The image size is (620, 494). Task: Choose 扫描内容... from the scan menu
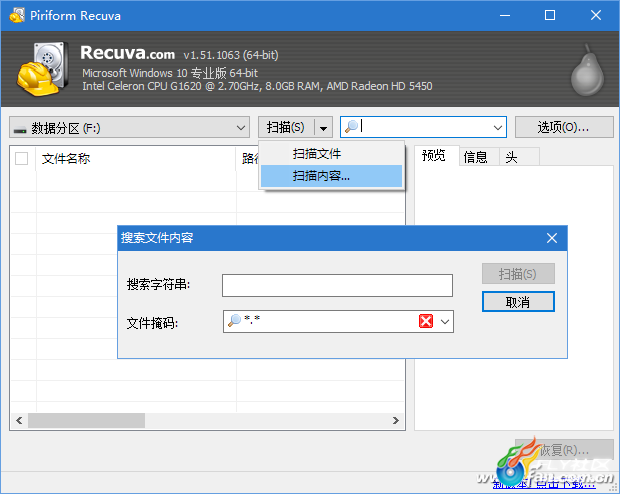(x=331, y=176)
